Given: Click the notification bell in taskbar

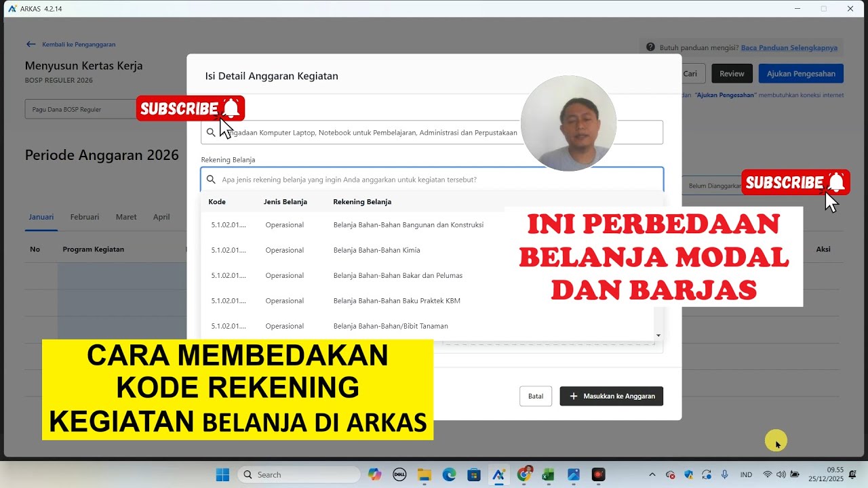Looking at the screenshot, I should [x=852, y=474].
